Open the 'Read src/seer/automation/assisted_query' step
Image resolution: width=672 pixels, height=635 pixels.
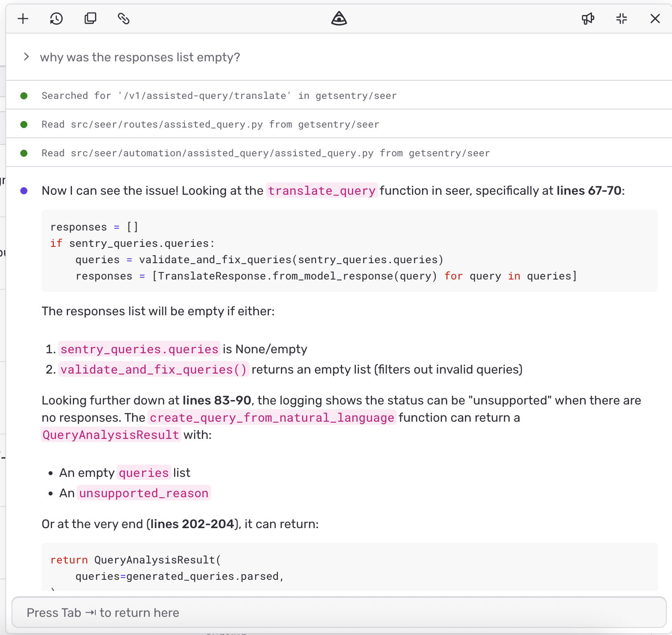coord(339,153)
